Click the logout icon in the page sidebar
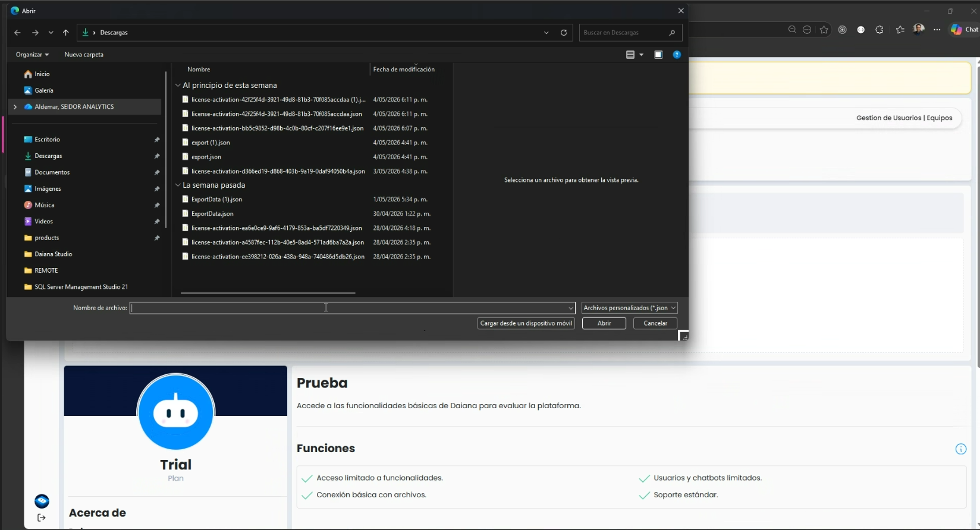Viewport: 980px width, 530px height. 41,518
